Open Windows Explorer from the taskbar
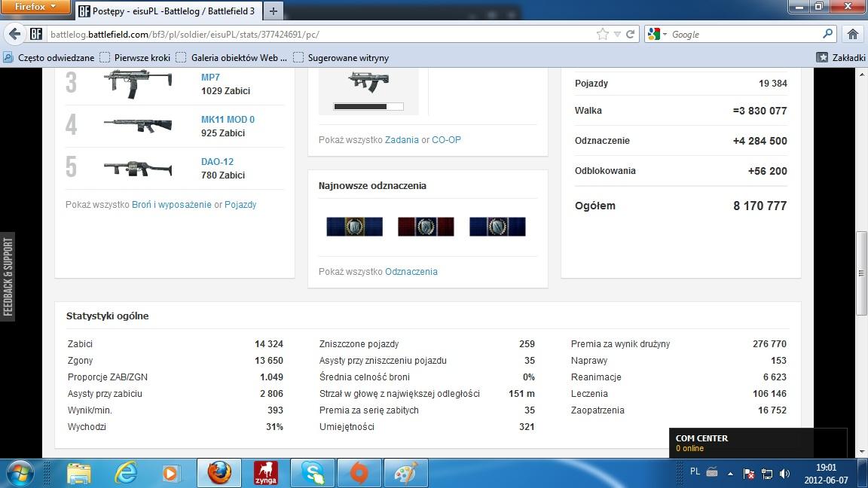This screenshot has height=488, width=868. [78, 474]
